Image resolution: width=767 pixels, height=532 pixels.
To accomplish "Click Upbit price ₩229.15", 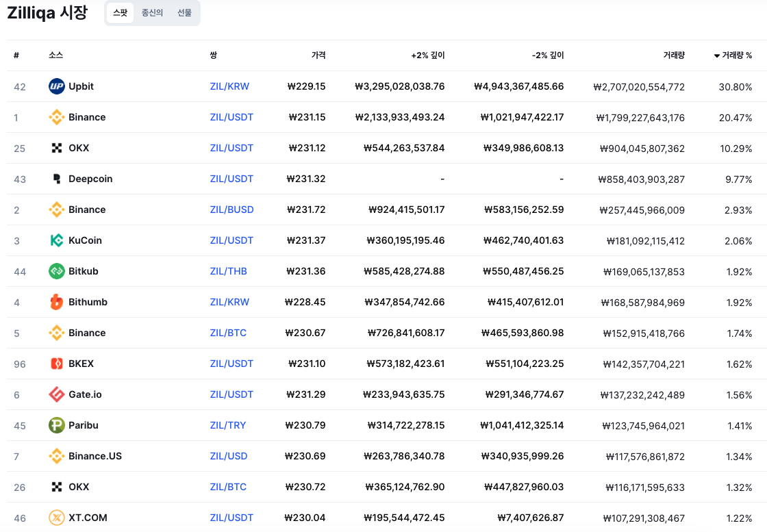I will (x=306, y=86).
